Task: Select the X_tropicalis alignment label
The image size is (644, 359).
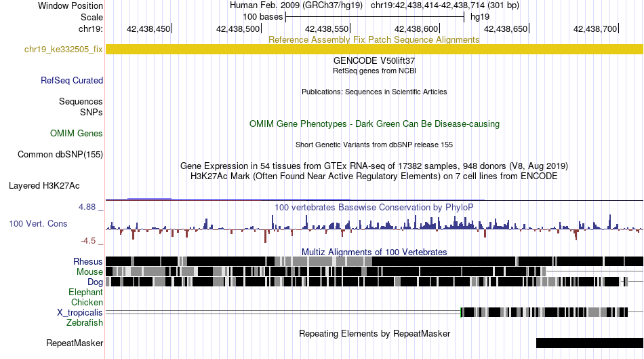Action: [80, 313]
